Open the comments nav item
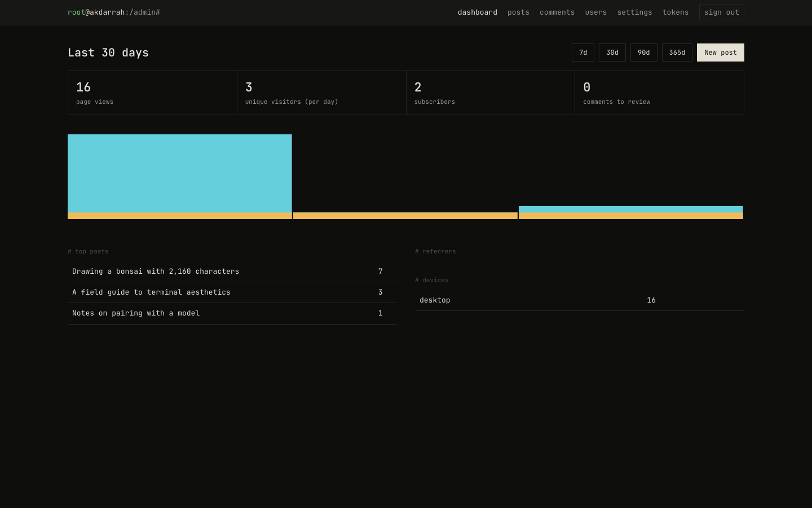This screenshot has width=812, height=508. (x=557, y=12)
